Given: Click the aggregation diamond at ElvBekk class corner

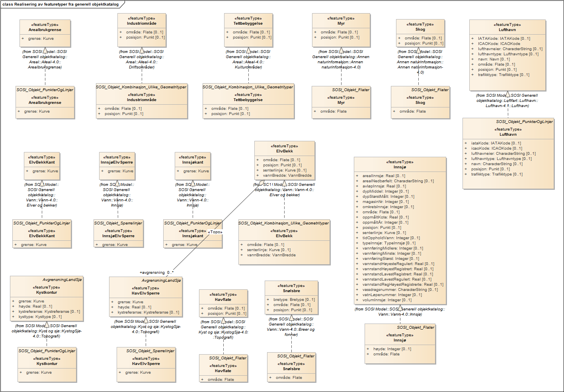Looking at the screenshot, I should point(261,183).
